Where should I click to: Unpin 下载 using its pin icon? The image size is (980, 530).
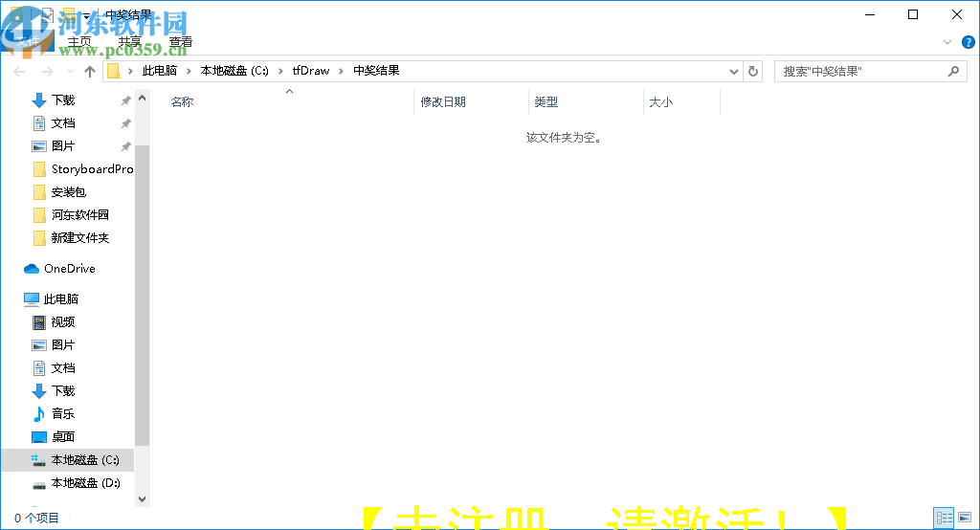point(125,100)
